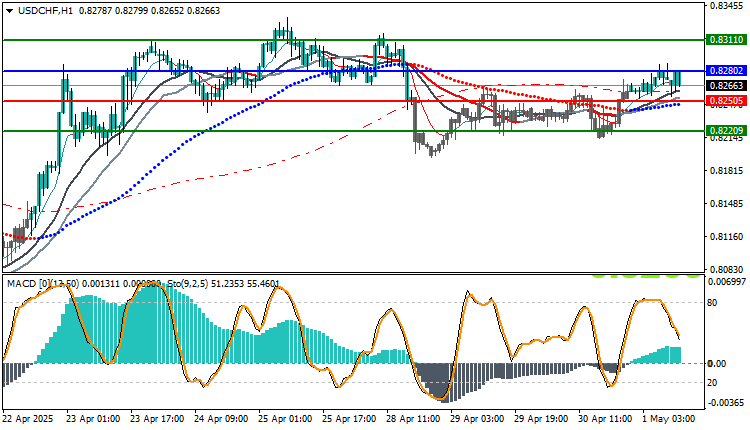Select the 0.82802 blue price label
This screenshot has height=430, width=750.
click(x=726, y=71)
